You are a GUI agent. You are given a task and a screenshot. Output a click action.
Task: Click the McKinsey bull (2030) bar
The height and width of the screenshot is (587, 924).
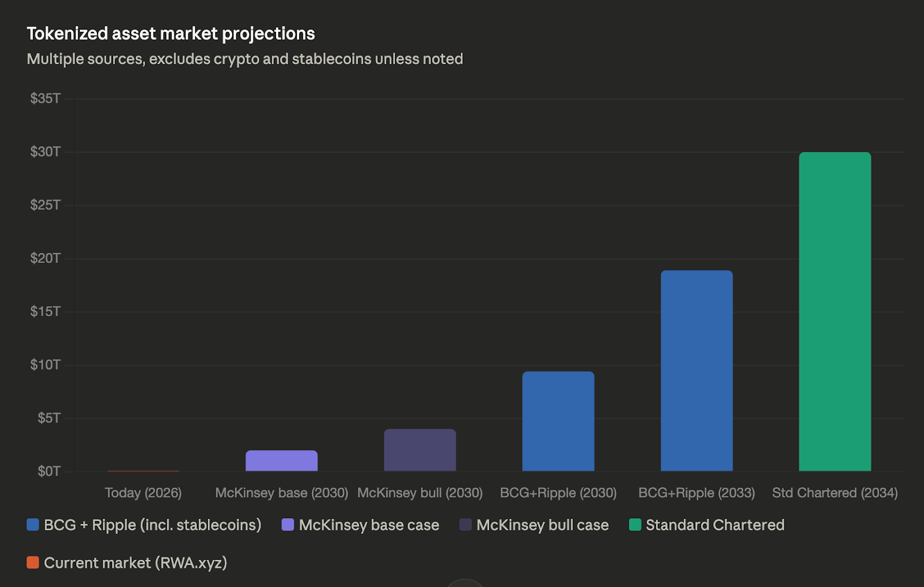pos(420,450)
